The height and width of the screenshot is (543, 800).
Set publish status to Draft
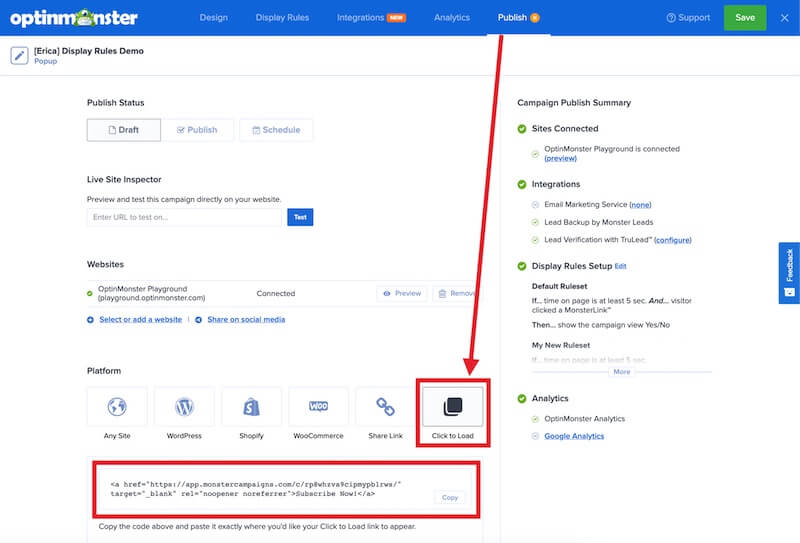(x=124, y=130)
